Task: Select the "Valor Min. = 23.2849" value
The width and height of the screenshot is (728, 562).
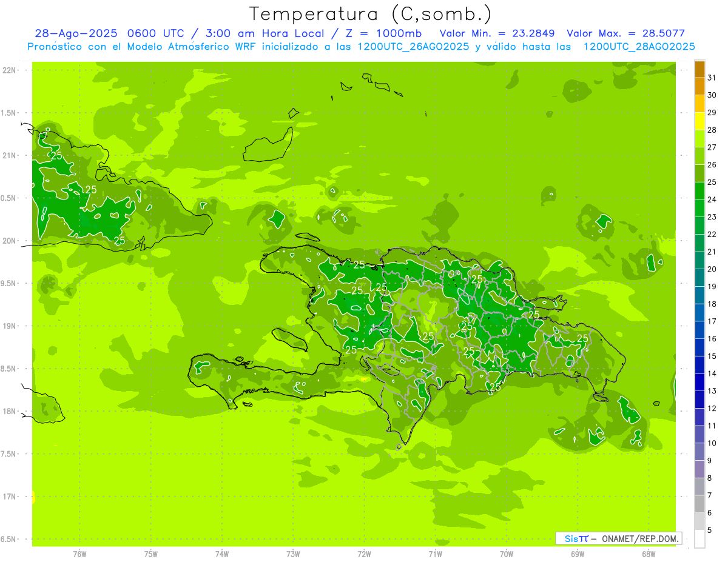Action: [x=497, y=34]
